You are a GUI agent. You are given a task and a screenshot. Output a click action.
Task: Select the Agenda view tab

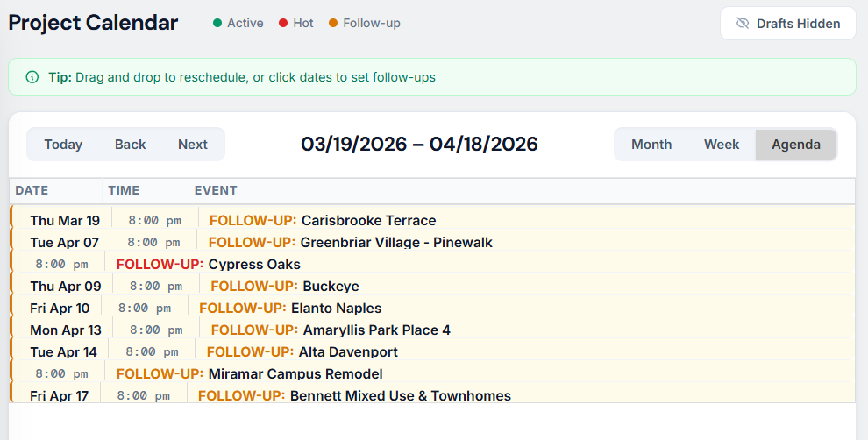[x=796, y=145]
